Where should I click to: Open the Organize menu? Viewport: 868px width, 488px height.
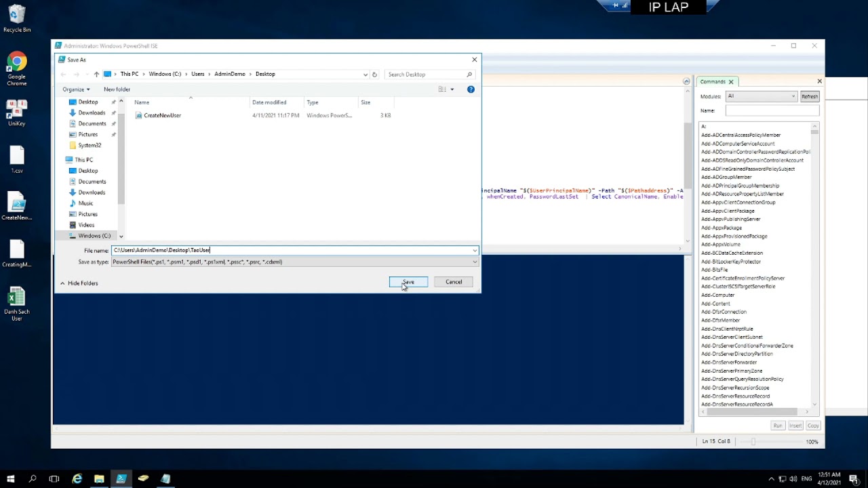point(76,89)
